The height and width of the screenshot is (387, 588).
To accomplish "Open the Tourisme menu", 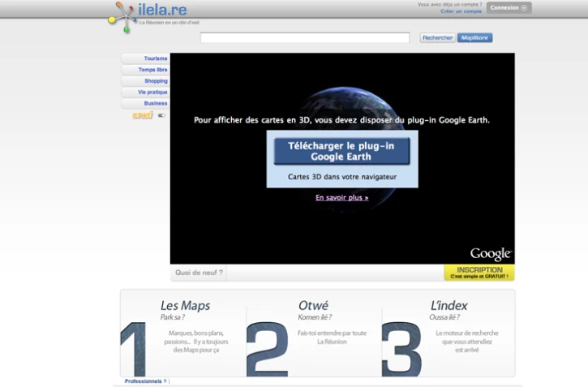I will [145, 58].
